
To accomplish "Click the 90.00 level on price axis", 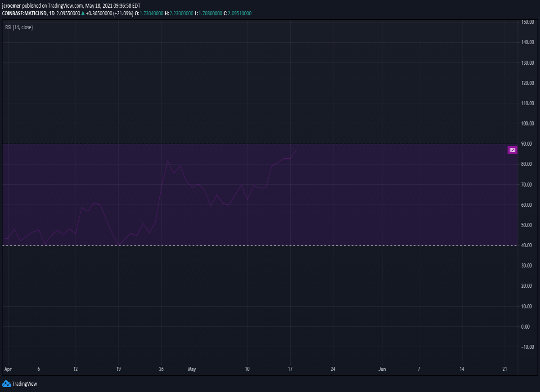I will point(527,144).
